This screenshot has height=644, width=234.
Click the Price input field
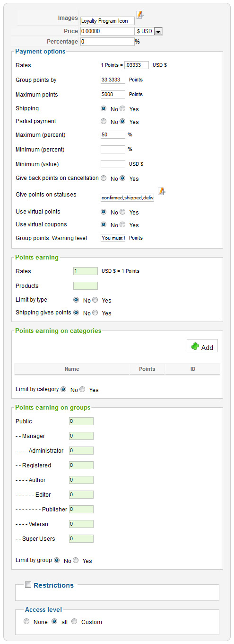click(x=107, y=31)
